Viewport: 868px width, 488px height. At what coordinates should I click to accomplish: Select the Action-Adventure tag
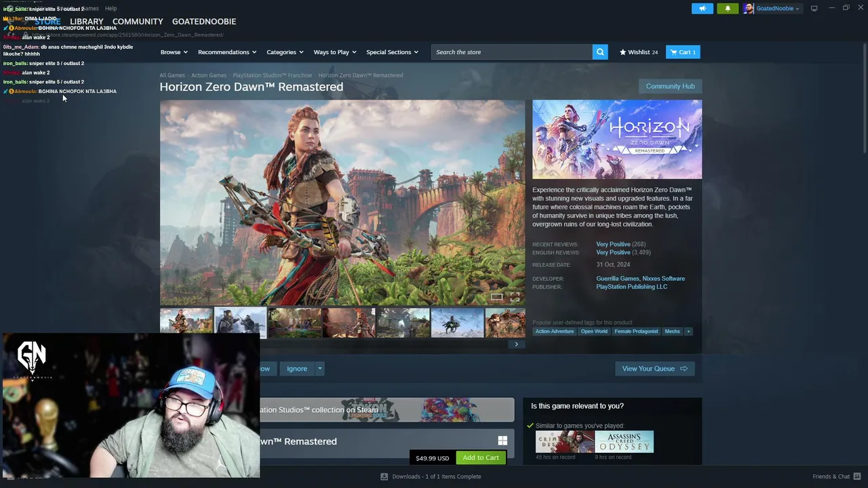[x=555, y=331]
